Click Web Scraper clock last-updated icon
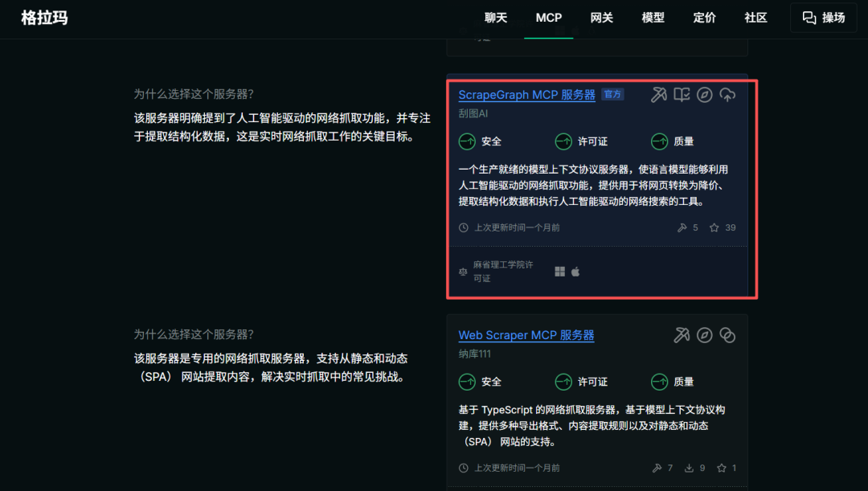868x491 pixels. pyautogui.click(x=464, y=468)
